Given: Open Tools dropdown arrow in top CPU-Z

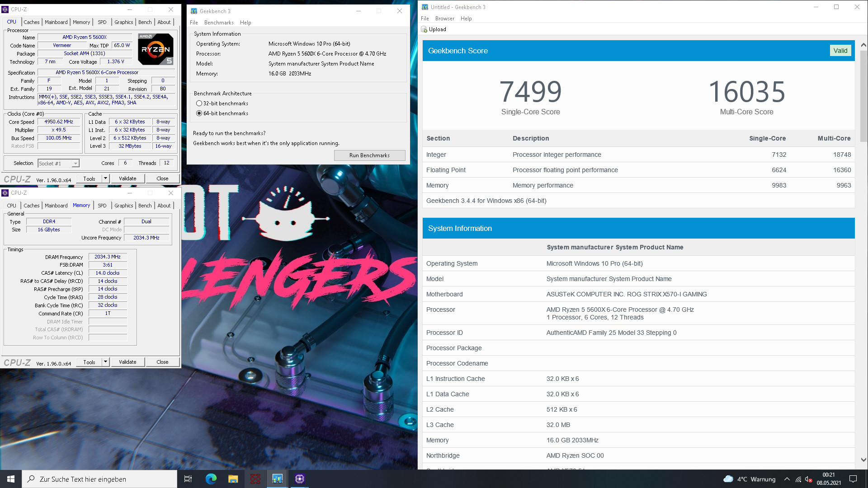Looking at the screenshot, I should point(105,178).
